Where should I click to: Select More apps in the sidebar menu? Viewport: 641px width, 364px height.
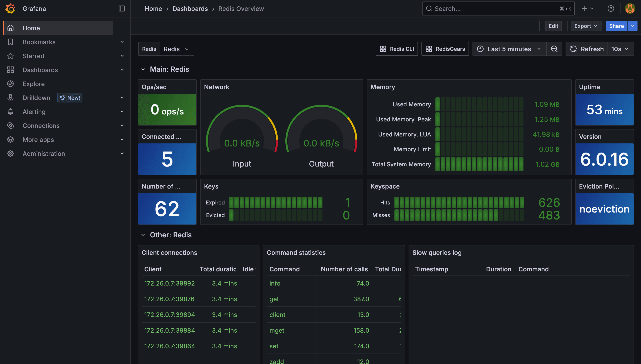coord(38,140)
